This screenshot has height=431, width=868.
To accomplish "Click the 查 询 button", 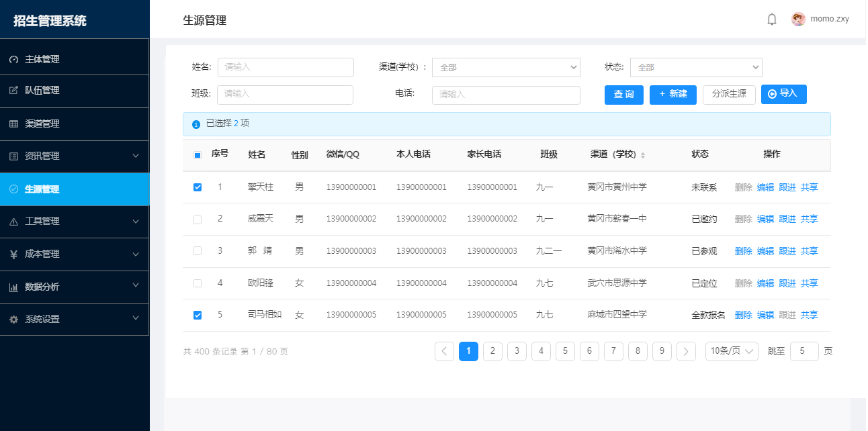I will point(624,95).
